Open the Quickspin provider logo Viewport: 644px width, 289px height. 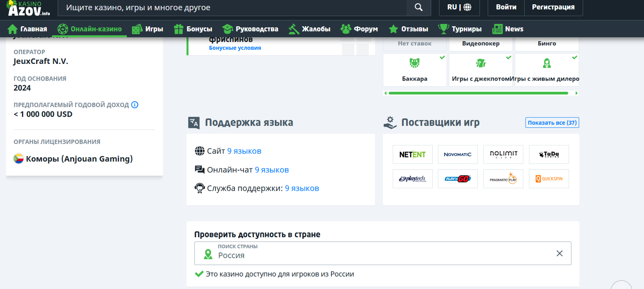coord(549,179)
